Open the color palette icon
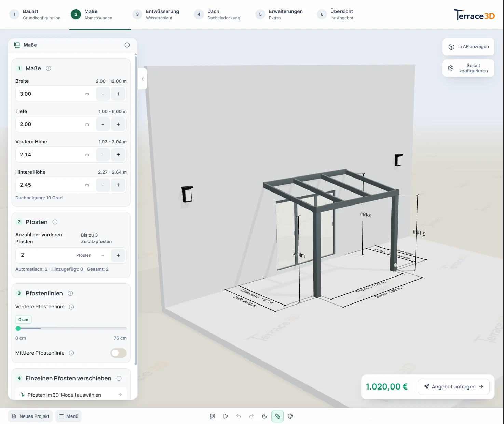The height and width of the screenshot is (424, 504). pyautogui.click(x=290, y=416)
